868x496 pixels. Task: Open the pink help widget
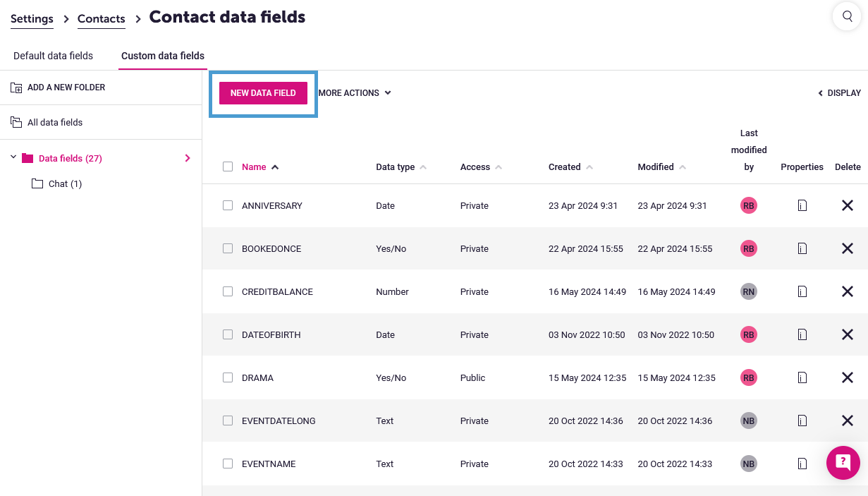tap(843, 463)
